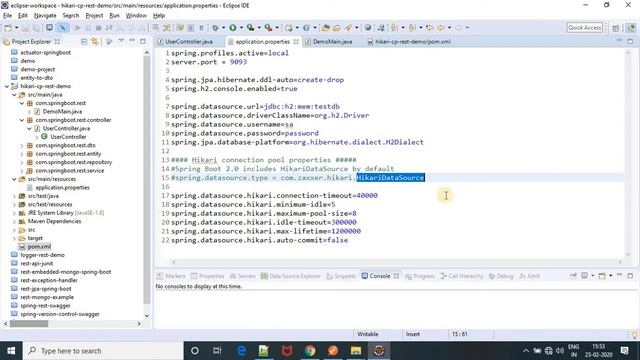Viewport: 640px width, 360px height.
Task: Click Project Explorer horizontal scrollbar thumb
Action: [x=29, y=324]
